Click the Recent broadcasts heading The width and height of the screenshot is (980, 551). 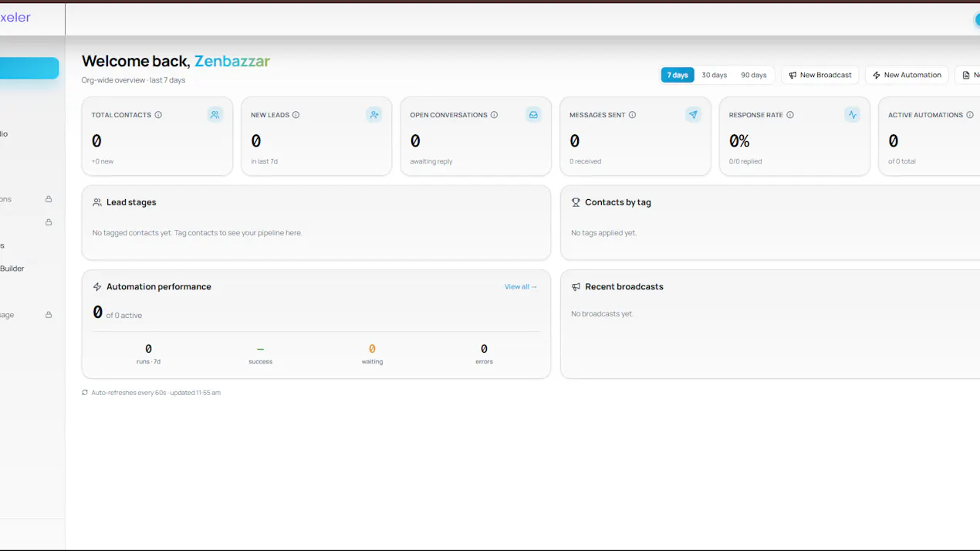(x=624, y=287)
